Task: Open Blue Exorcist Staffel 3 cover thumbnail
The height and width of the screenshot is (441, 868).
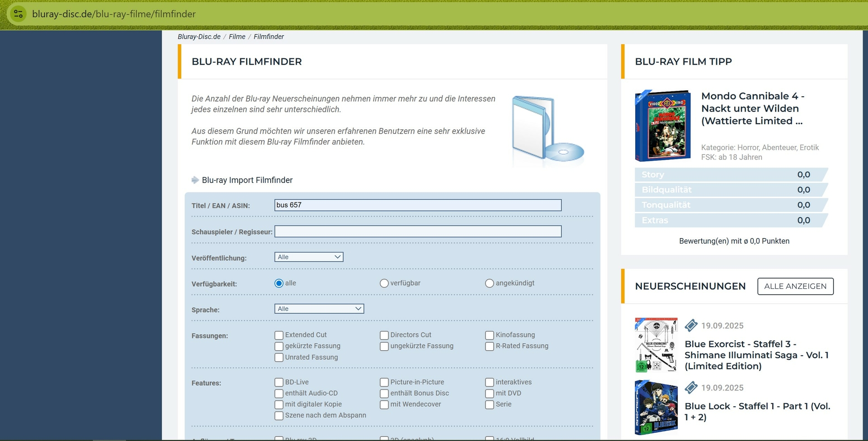Action: pyautogui.click(x=656, y=345)
